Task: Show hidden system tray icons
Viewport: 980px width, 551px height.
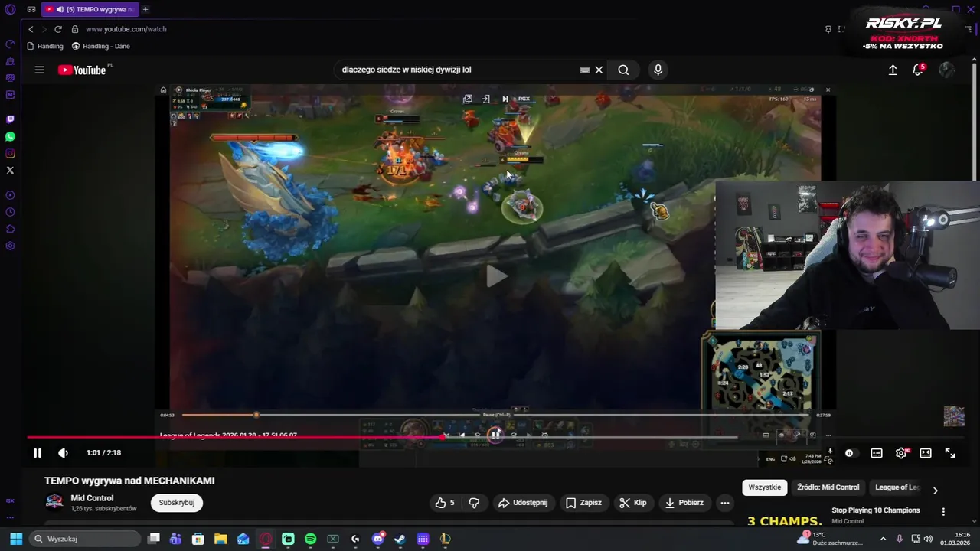Action: click(x=883, y=539)
